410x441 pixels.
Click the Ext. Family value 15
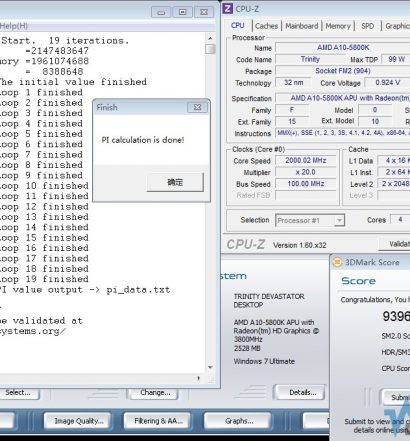(x=292, y=121)
